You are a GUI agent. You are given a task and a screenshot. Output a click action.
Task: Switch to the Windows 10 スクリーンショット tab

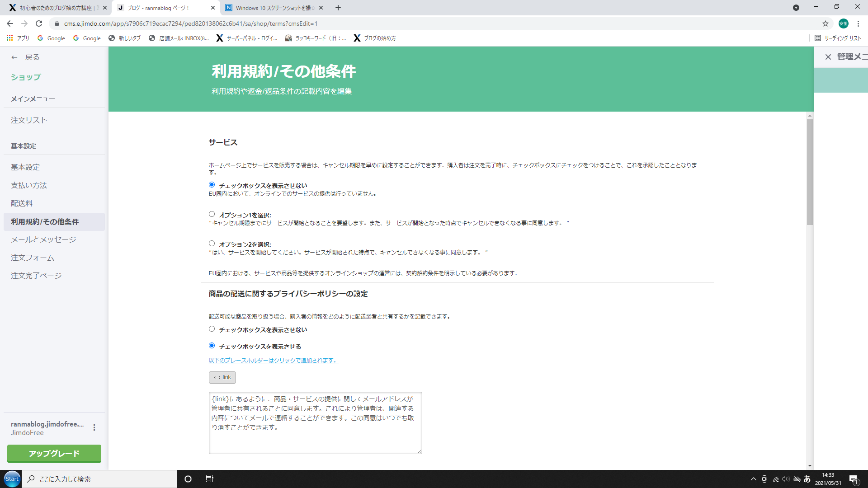(x=274, y=8)
